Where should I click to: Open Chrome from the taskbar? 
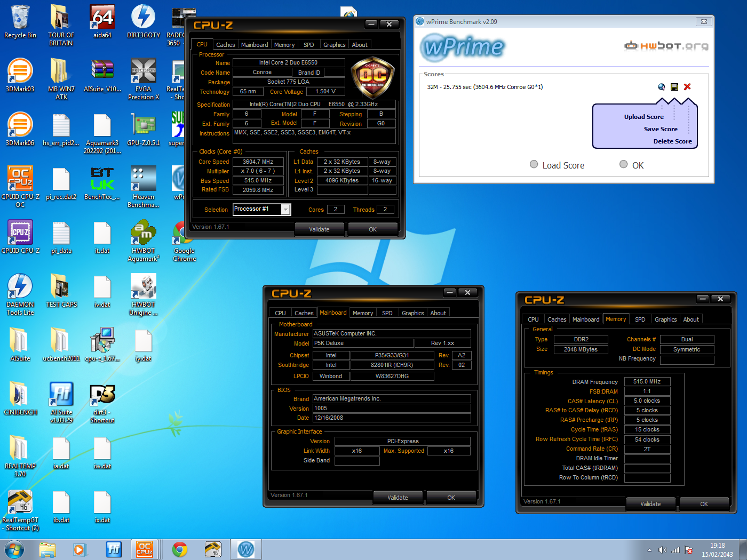point(180,549)
